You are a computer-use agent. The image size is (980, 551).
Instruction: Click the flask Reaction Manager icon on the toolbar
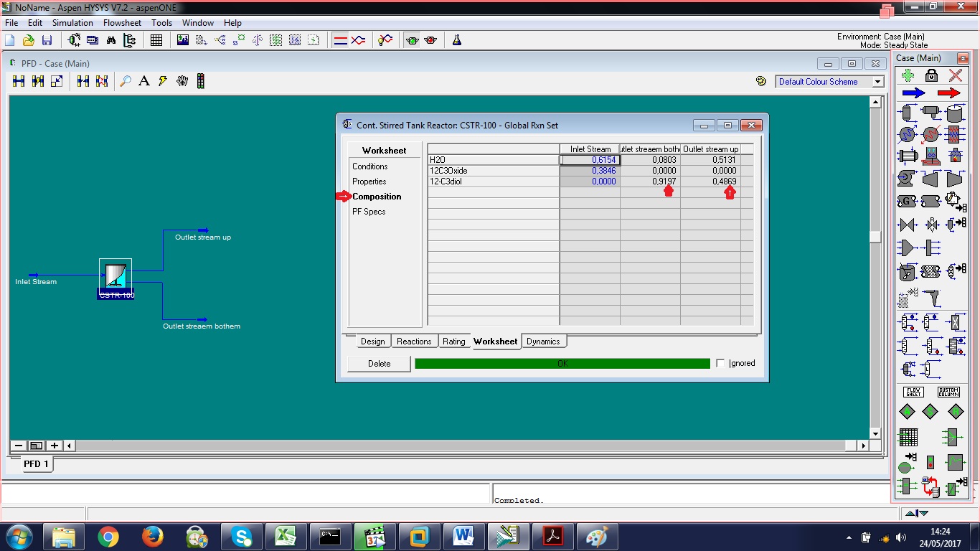[456, 40]
